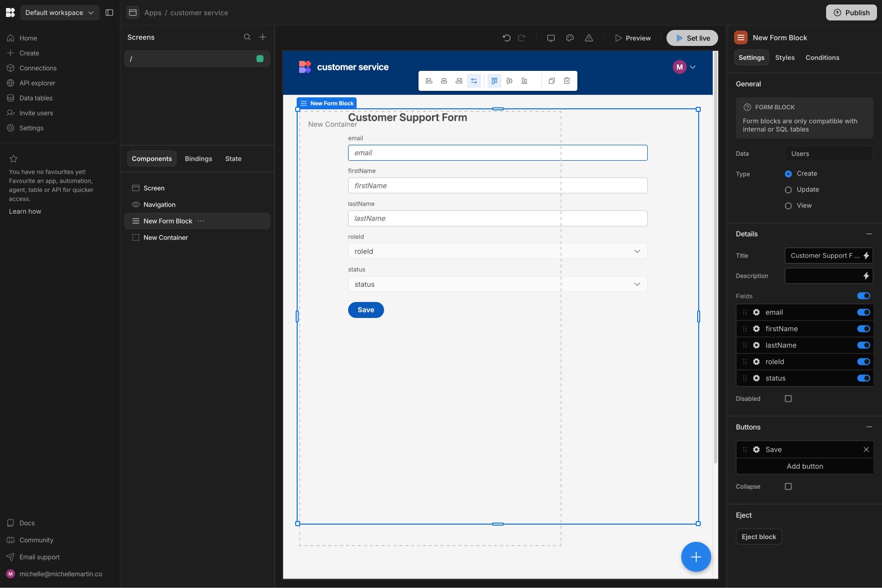
Task: Open the roleId dropdown in form
Action: coord(497,251)
